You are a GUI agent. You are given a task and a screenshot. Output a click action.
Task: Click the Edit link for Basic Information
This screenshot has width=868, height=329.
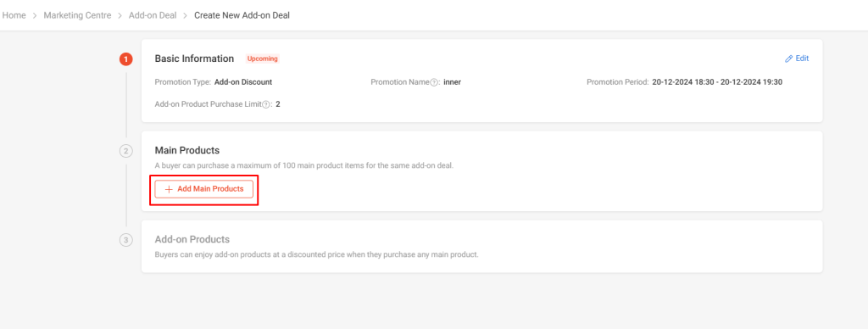pos(797,59)
